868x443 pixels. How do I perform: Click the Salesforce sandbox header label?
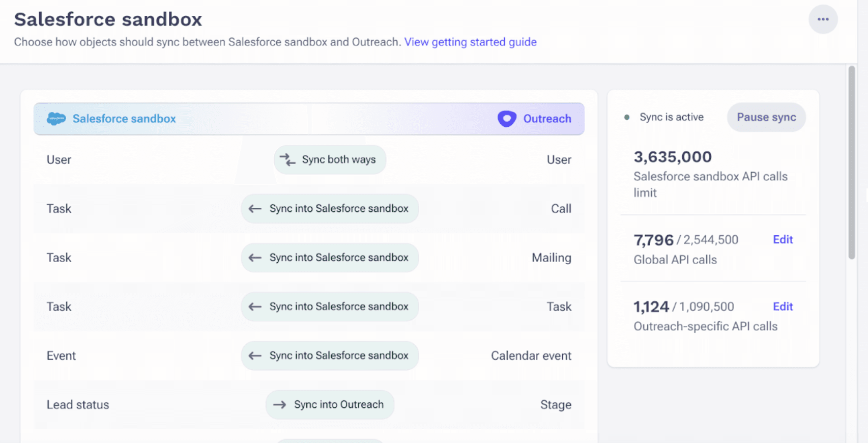[124, 119]
